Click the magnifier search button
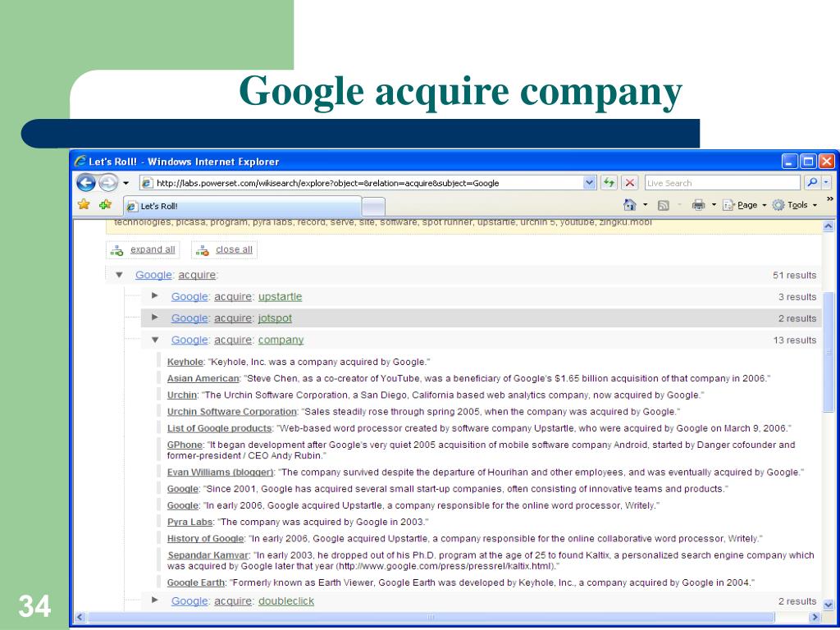The height and width of the screenshot is (630, 840). (812, 183)
